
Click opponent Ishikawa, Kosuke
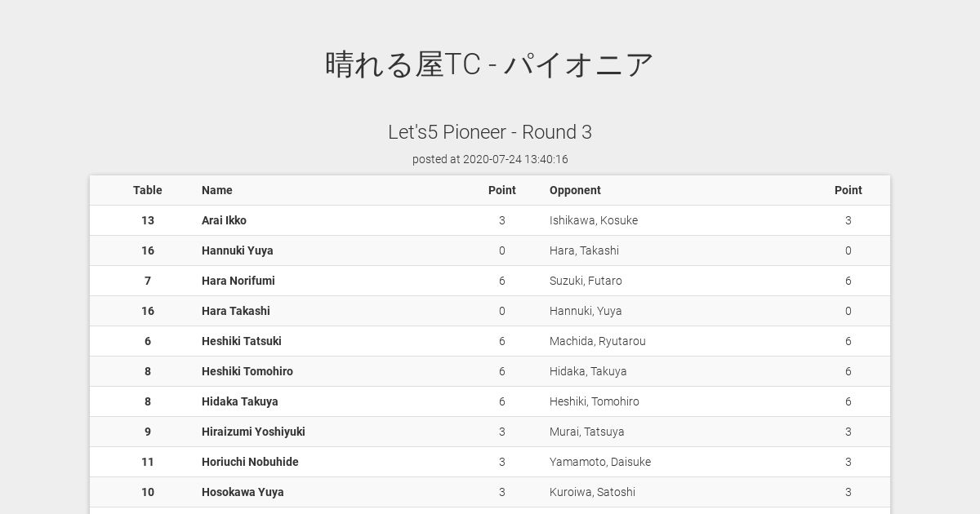(594, 220)
